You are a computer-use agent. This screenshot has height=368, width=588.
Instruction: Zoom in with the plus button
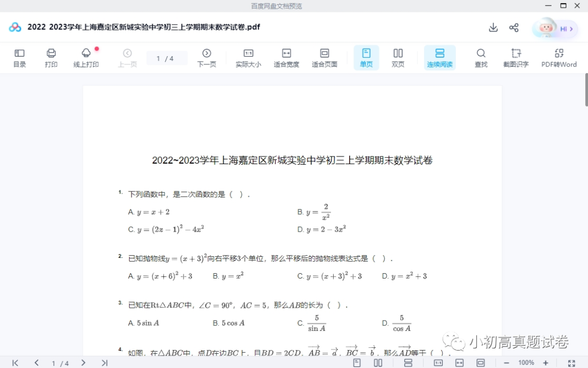pyautogui.click(x=546, y=363)
